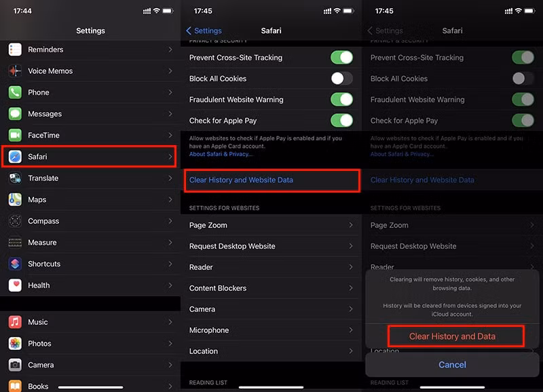543x392 pixels.
Task: Open the Camera row chevron in Safari settings
Action: (351, 309)
